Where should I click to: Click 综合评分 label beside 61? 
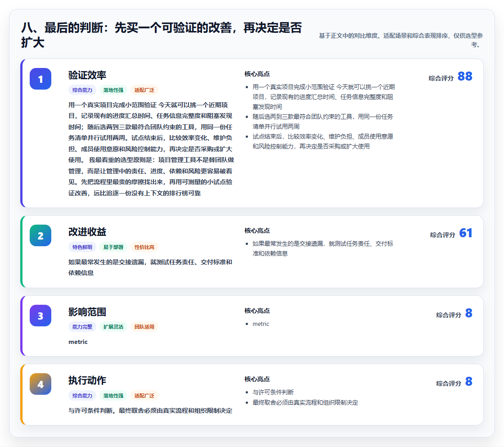coord(443,235)
